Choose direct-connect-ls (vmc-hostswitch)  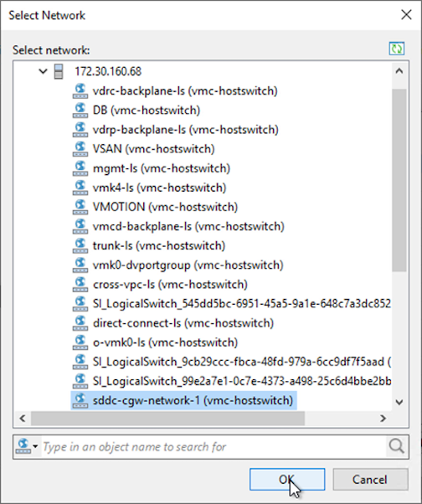pos(183,323)
